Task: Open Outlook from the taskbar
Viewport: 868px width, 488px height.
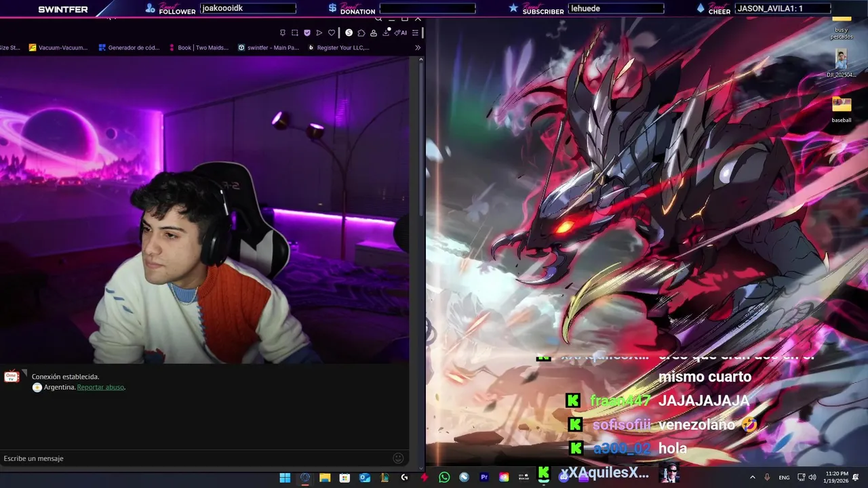Action: 365,477
